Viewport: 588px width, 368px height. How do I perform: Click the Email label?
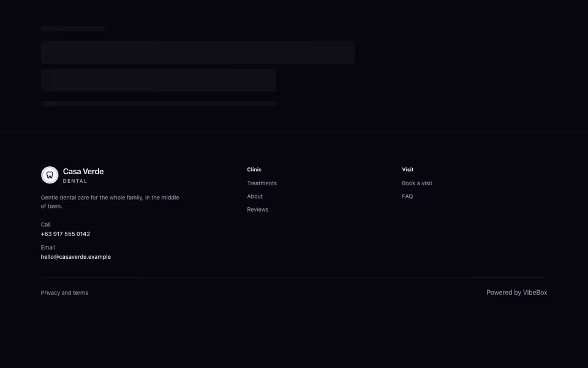pos(48,247)
